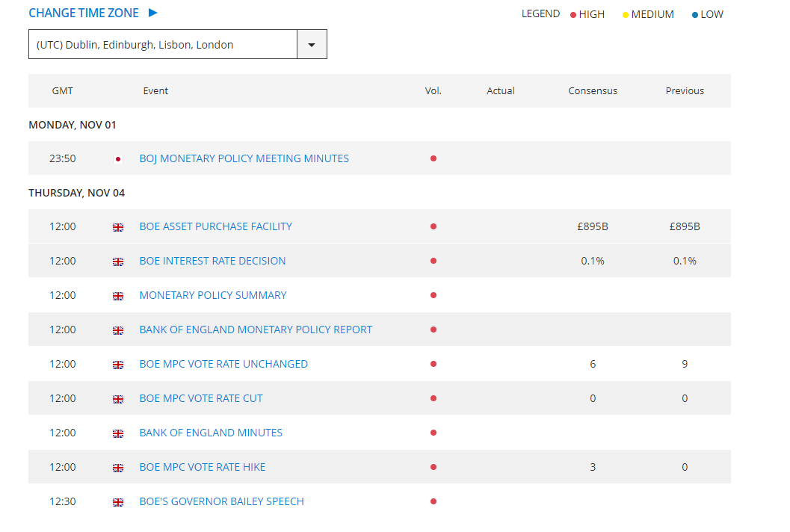790x532 pixels.
Task: Click the red HIGH legend dot
Action: point(573,15)
